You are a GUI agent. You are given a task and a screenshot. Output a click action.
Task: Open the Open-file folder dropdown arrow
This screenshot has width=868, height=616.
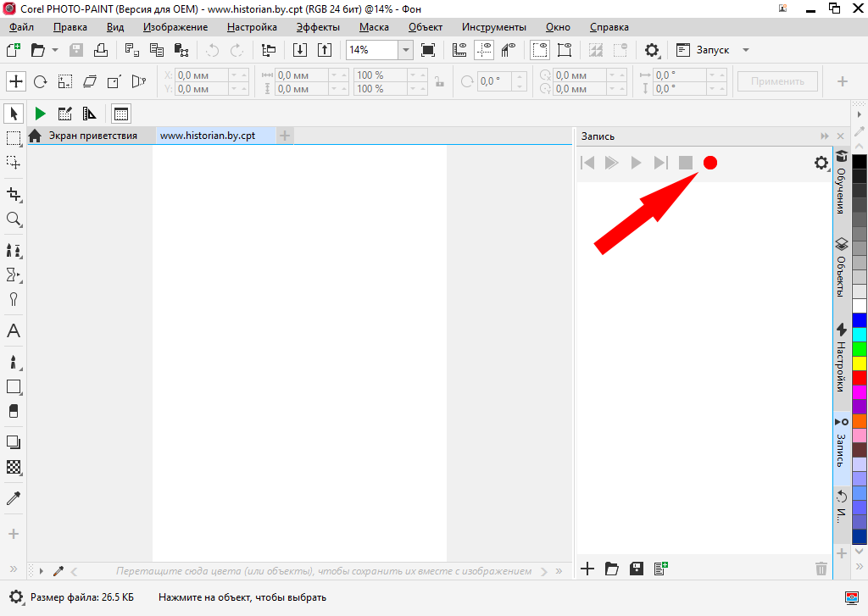click(55, 50)
